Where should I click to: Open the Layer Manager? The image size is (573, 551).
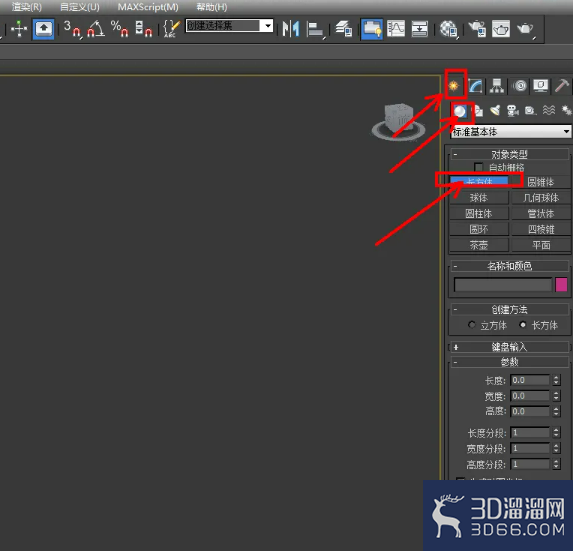tap(344, 29)
